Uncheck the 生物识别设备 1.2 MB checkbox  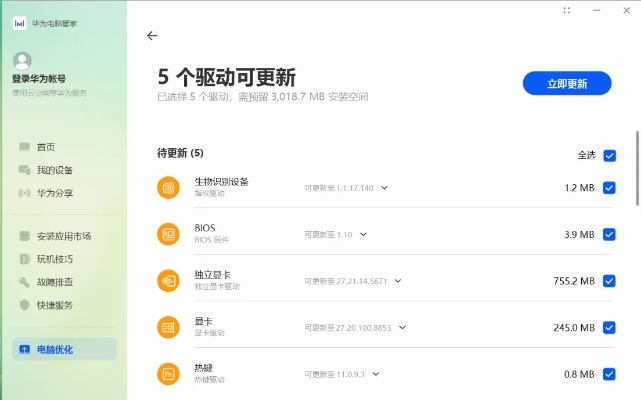tap(609, 188)
